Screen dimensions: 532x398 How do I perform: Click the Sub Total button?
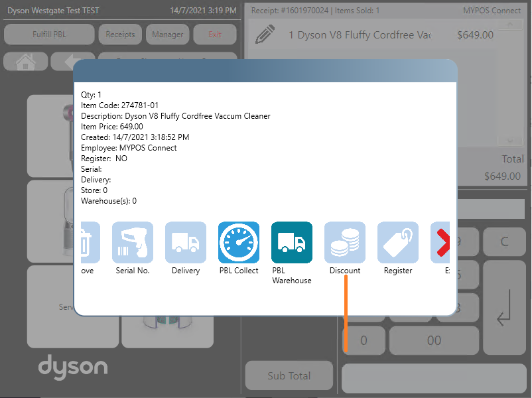click(289, 375)
